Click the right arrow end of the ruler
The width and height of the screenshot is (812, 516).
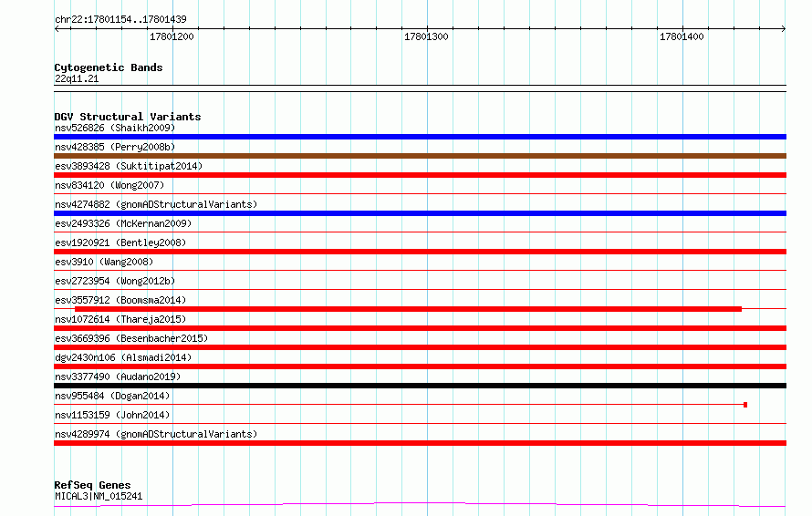(783, 29)
